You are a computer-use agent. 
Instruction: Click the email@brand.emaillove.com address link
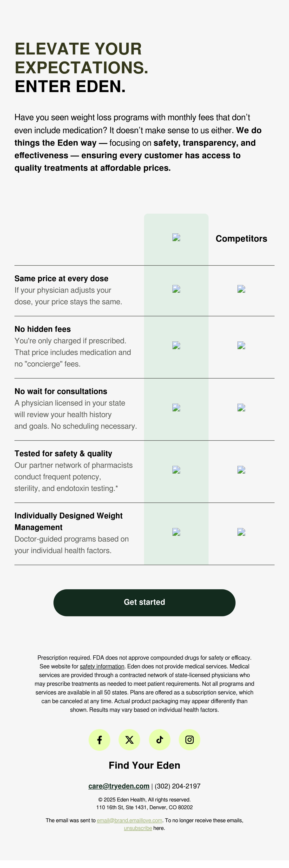pos(130,820)
